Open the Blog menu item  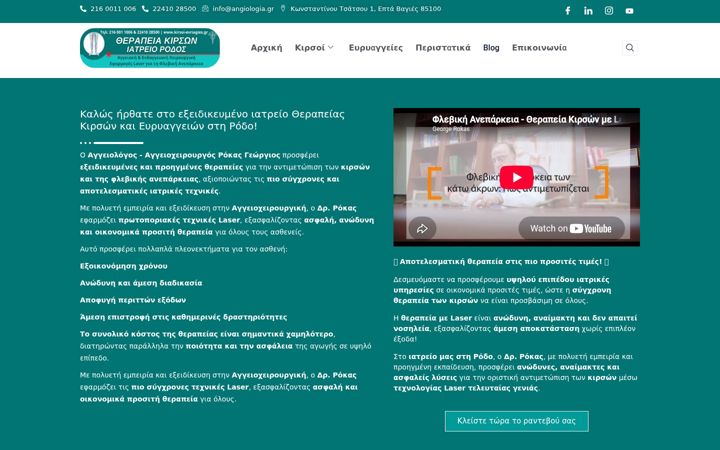[x=491, y=48]
